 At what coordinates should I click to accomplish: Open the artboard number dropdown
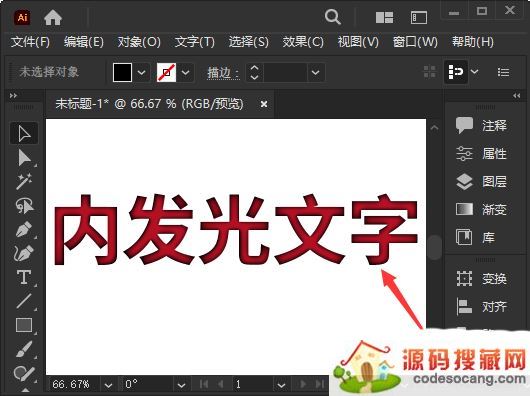click(281, 385)
